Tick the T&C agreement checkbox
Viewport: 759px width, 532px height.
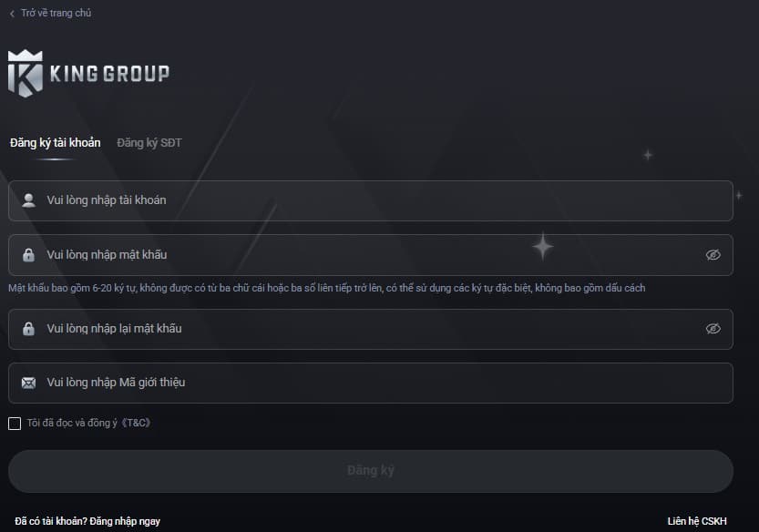click(15, 424)
